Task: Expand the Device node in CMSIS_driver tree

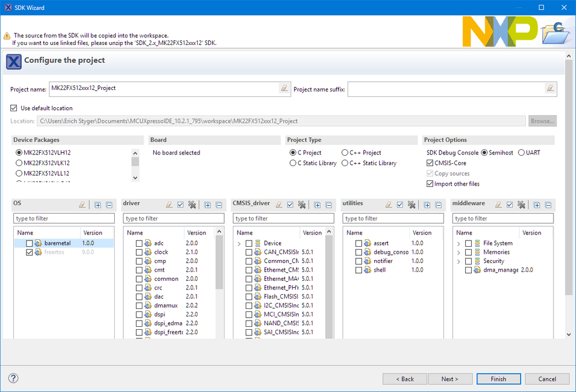Action: pos(239,244)
